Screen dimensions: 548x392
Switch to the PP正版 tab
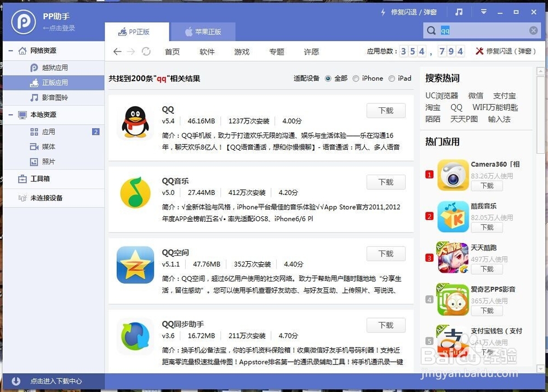[x=136, y=32]
